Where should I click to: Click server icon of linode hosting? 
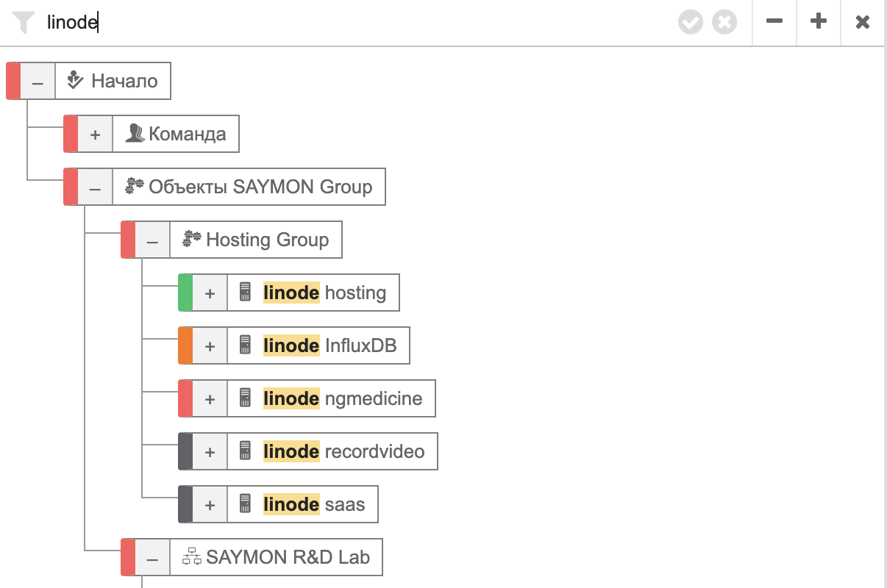(246, 292)
